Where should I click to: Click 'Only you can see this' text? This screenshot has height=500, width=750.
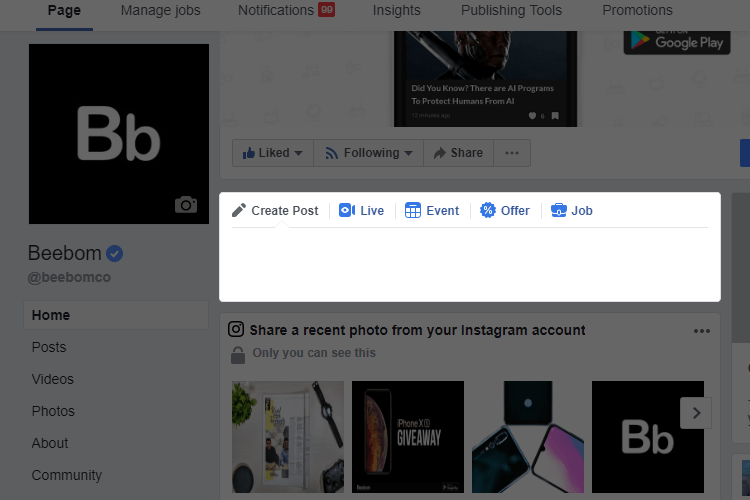click(x=314, y=353)
